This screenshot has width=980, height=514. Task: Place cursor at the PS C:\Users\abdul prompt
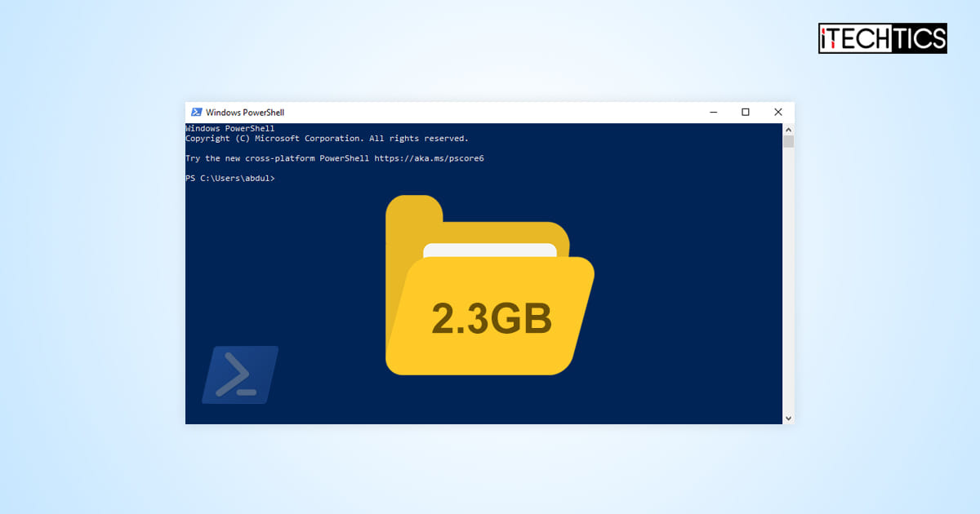point(231,178)
